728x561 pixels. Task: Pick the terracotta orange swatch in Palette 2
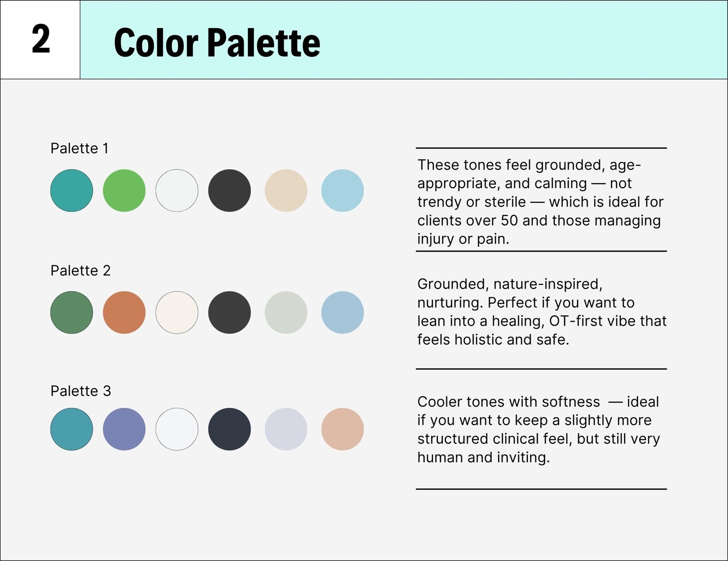tap(124, 312)
